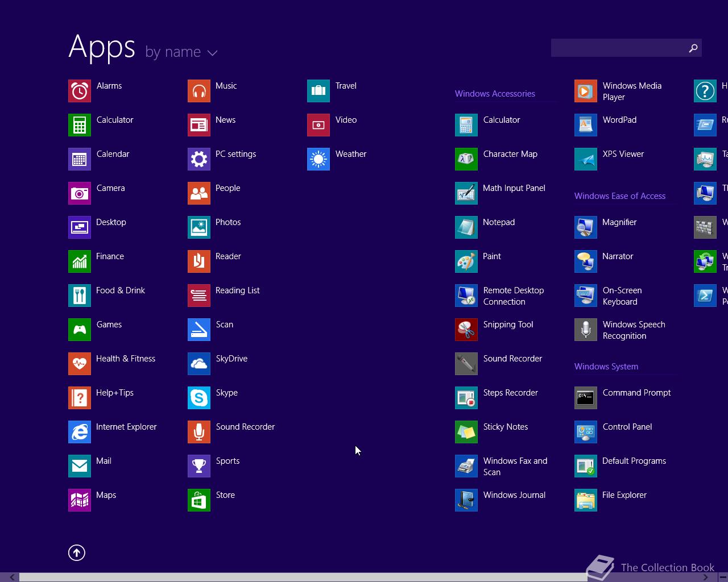Screen dimensions: 728x582
Task: Open PC settings gear icon
Action: [x=199, y=159]
